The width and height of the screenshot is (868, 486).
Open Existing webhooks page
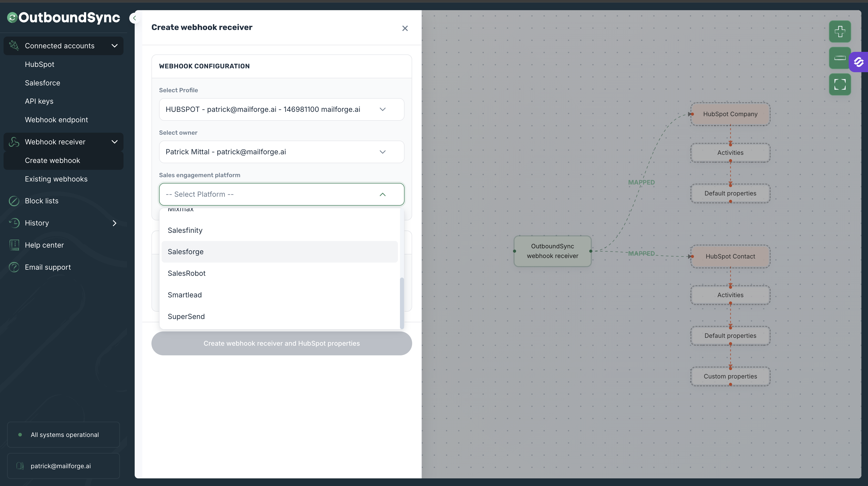tap(56, 179)
